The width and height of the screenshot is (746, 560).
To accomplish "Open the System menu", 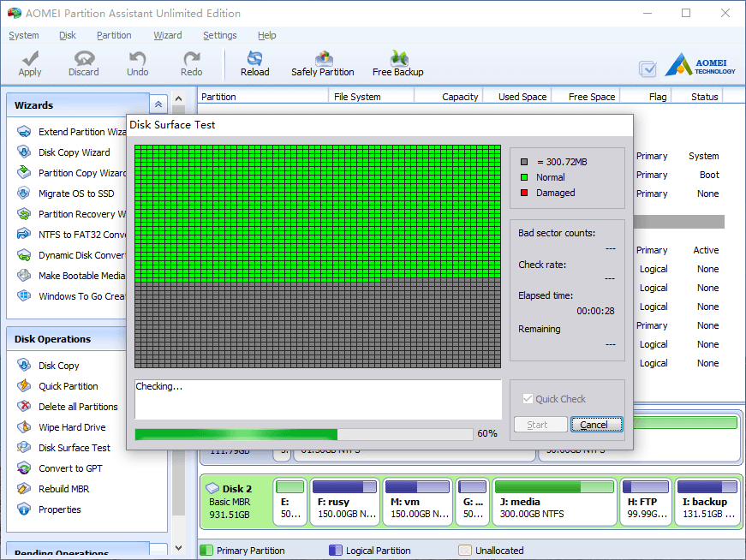I will (24, 35).
